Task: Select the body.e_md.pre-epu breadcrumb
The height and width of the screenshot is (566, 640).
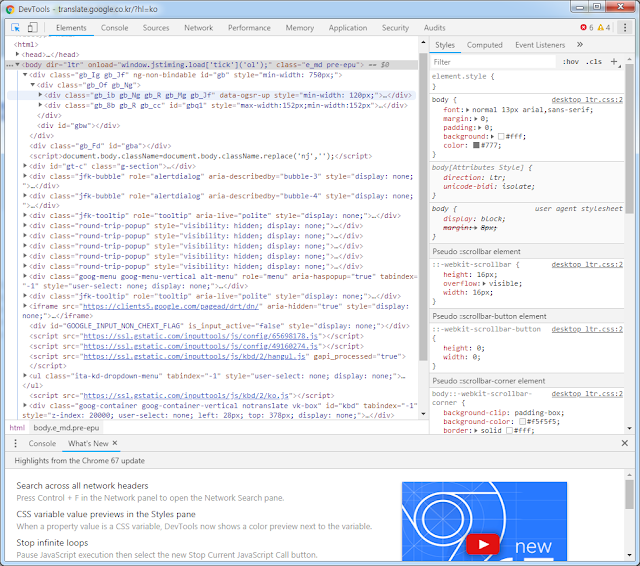Action: pyautogui.click(x=66, y=428)
